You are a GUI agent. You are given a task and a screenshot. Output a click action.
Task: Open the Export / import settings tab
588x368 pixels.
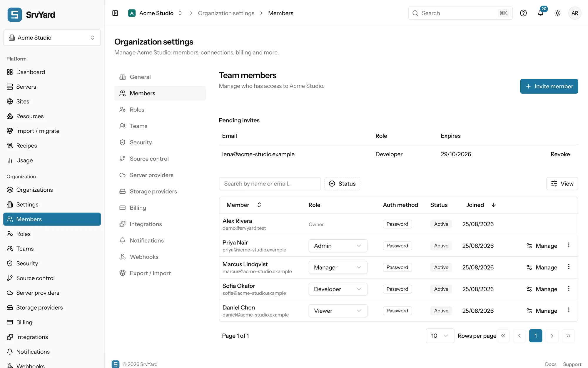(x=160, y=273)
